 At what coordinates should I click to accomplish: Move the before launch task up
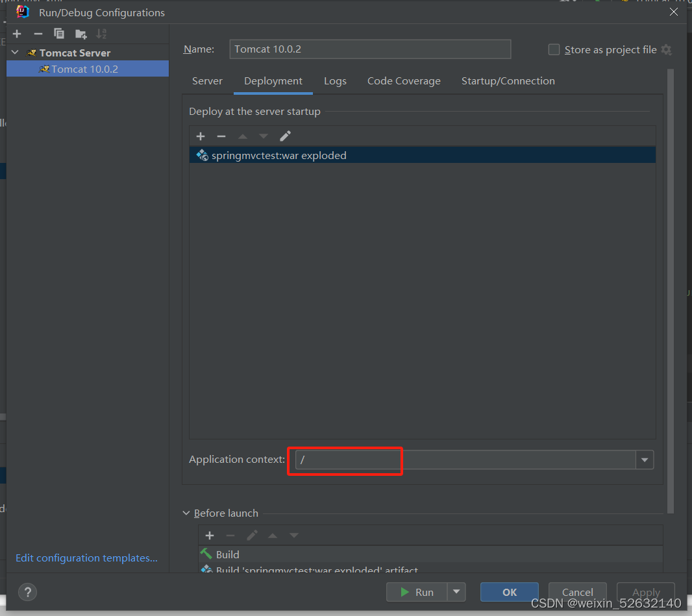point(273,536)
